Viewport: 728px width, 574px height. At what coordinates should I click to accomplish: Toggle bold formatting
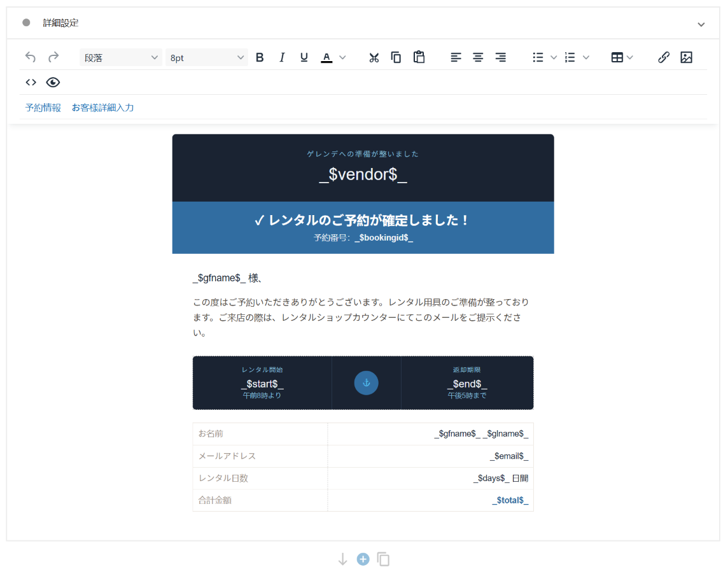pyautogui.click(x=260, y=57)
